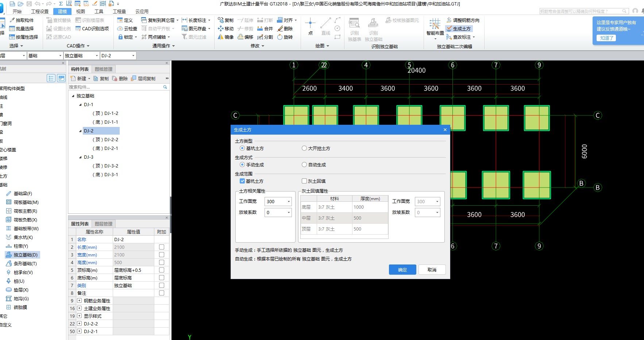Expand 土建业务属性 property group
644x340 pixels.
[79, 308]
